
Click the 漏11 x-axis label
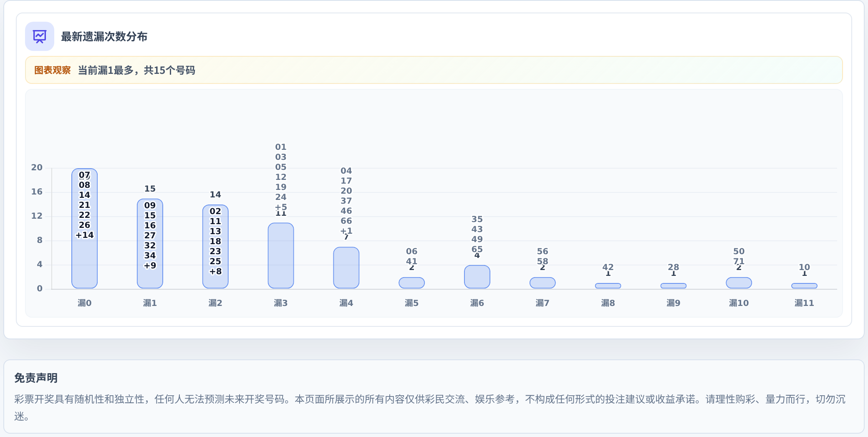pos(804,303)
